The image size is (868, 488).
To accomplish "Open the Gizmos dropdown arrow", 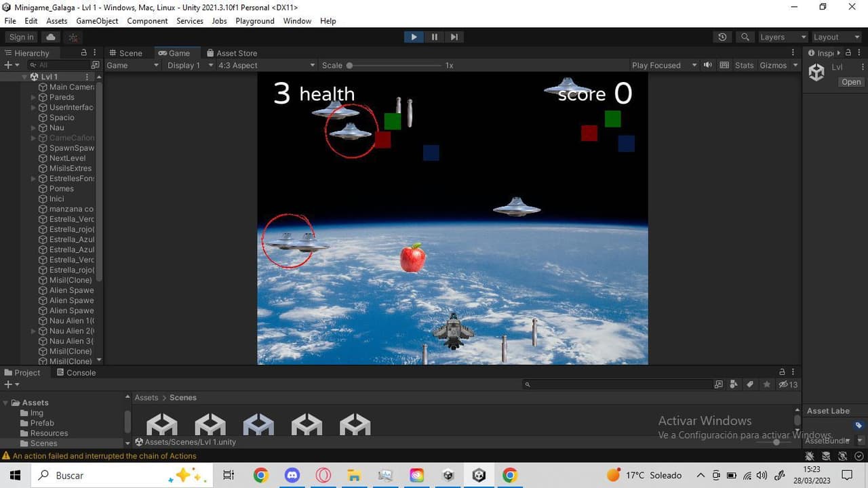I will [x=795, y=65].
